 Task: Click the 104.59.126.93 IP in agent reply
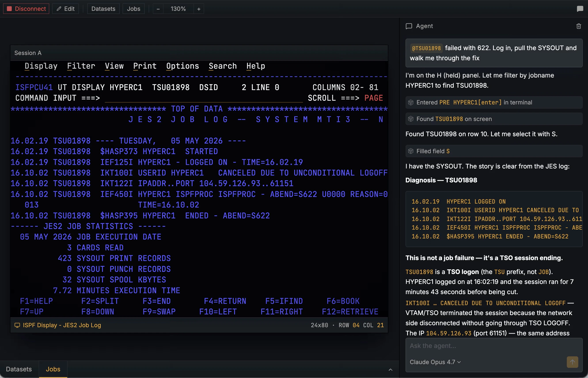449,333
